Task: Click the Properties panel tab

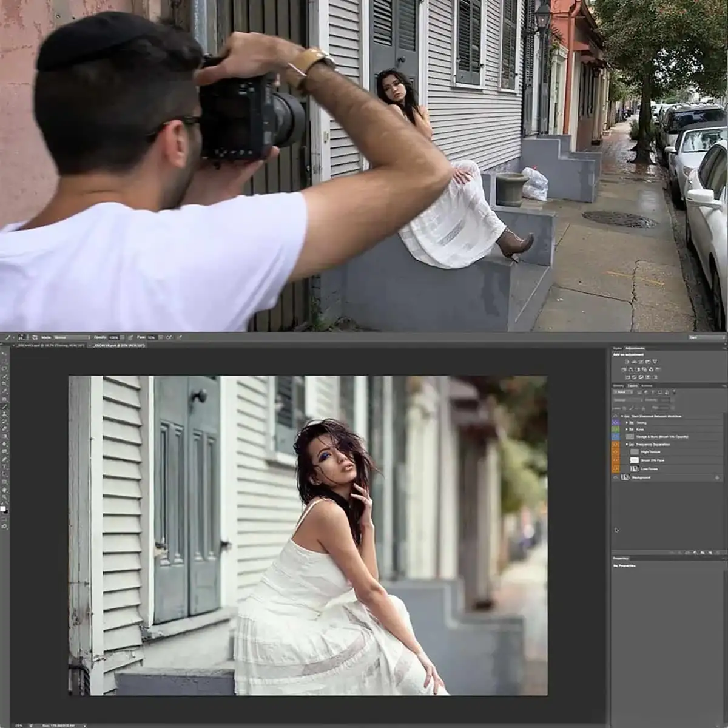Action: [x=621, y=558]
